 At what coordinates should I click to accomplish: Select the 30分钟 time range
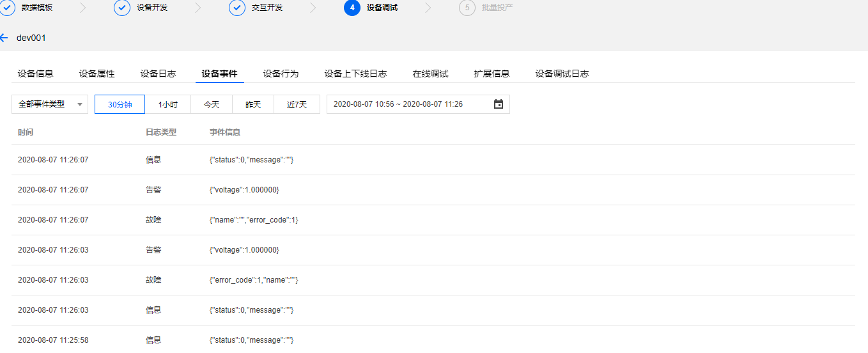click(x=120, y=104)
